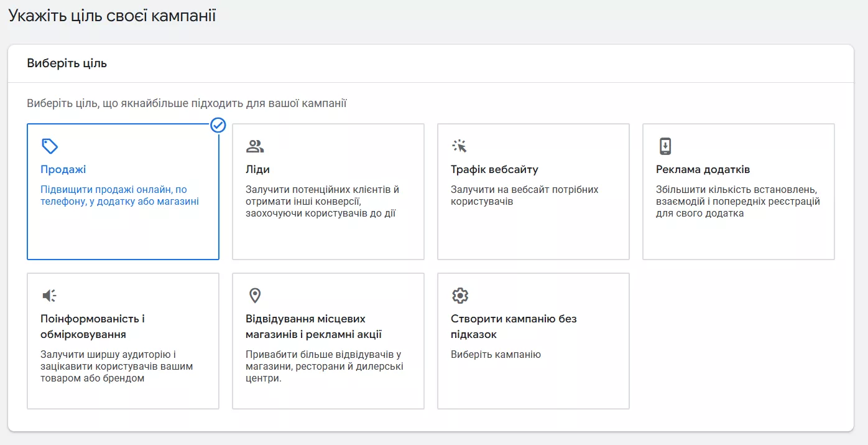
Task: Click Продажі description about online sales
Action: (x=119, y=195)
